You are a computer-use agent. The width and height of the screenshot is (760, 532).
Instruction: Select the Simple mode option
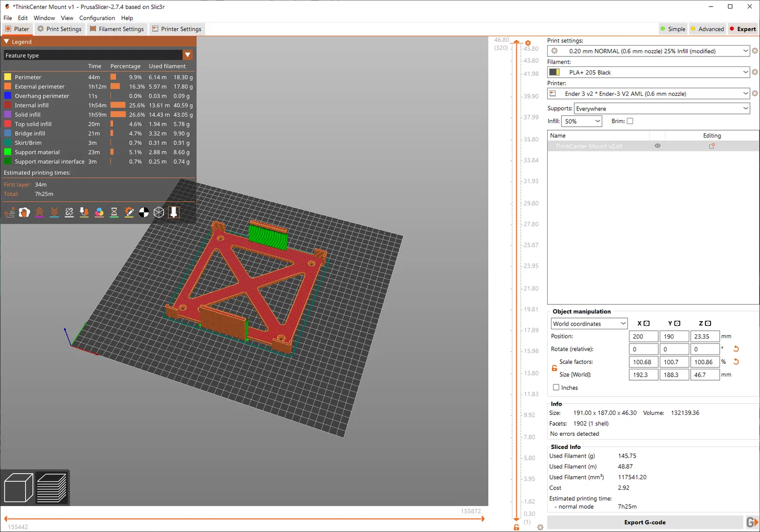point(673,29)
